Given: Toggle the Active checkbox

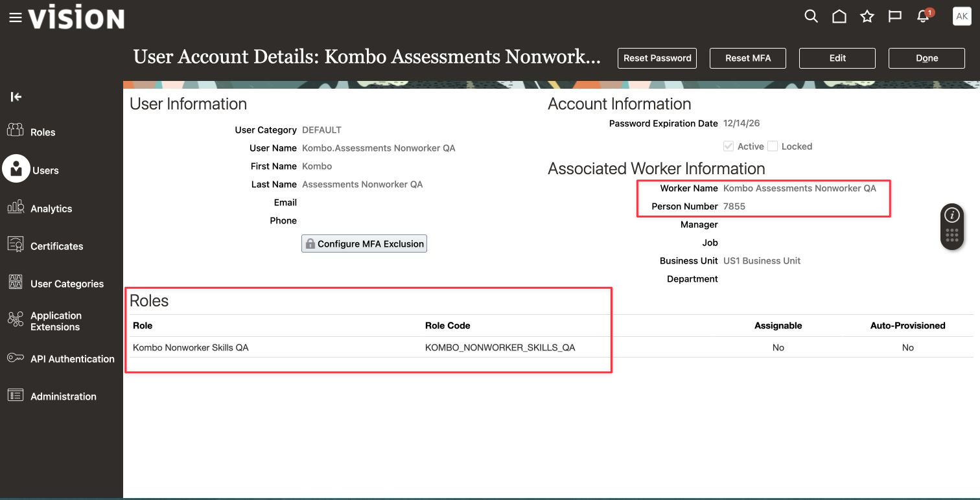Looking at the screenshot, I should coord(729,146).
